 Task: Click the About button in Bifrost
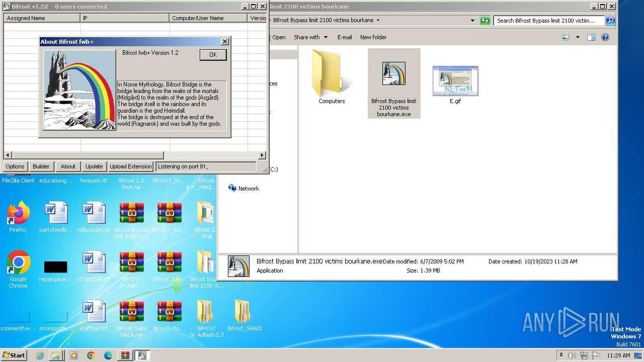coord(68,166)
